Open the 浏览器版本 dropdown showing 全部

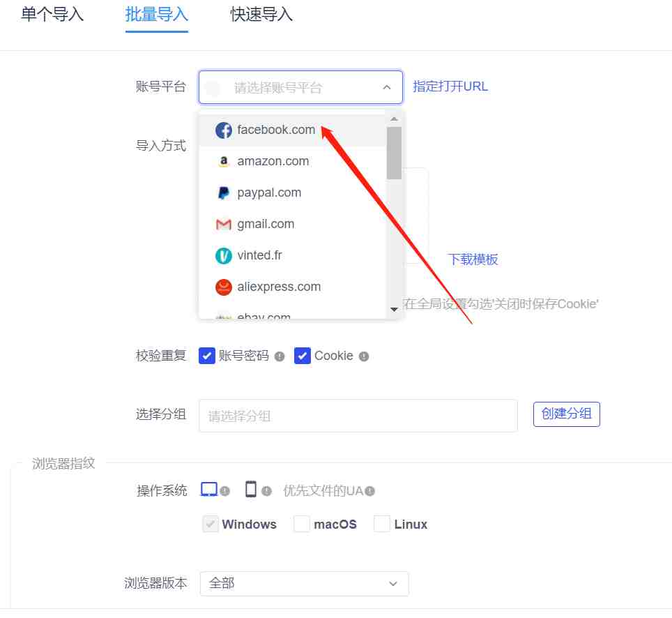[x=305, y=584]
